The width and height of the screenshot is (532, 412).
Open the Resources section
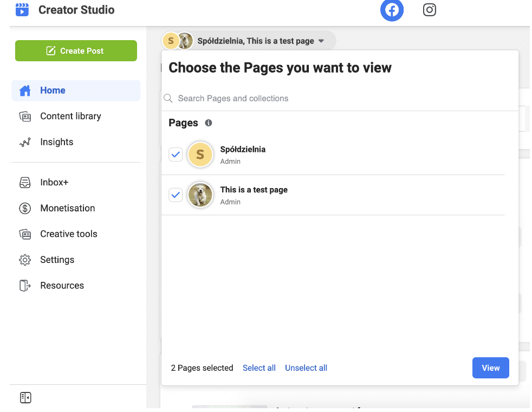click(x=62, y=285)
